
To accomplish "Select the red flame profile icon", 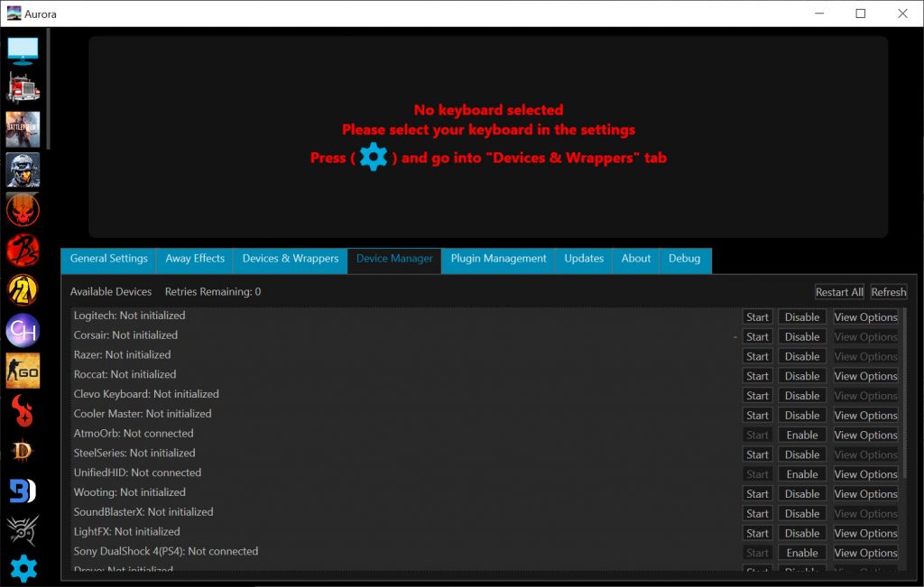I will [23, 411].
